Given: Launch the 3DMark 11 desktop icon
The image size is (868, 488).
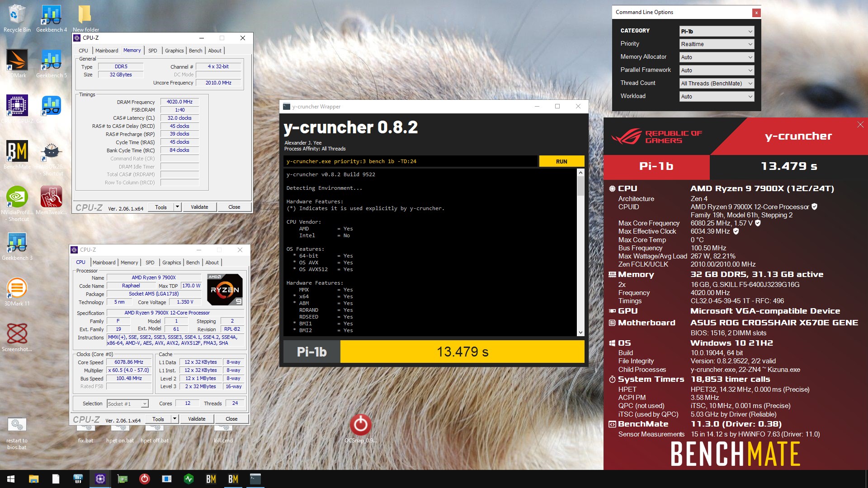Looking at the screenshot, I should pyautogui.click(x=17, y=291).
